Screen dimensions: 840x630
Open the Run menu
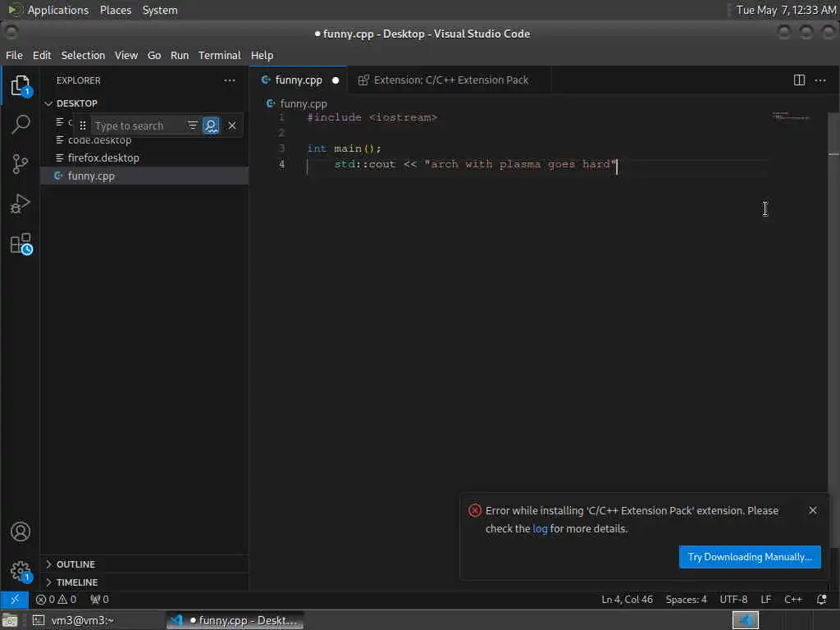click(180, 55)
